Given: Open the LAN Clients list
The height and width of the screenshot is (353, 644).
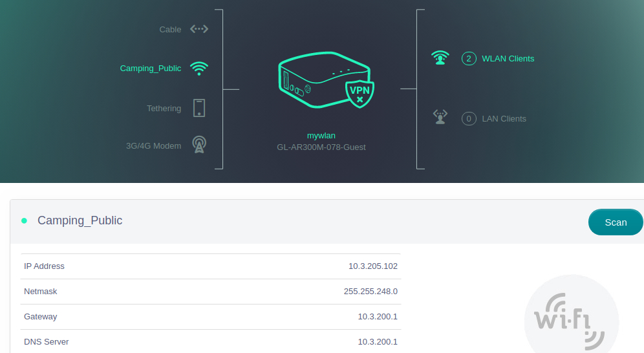Looking at the screenshot, I should pos(504,119).
